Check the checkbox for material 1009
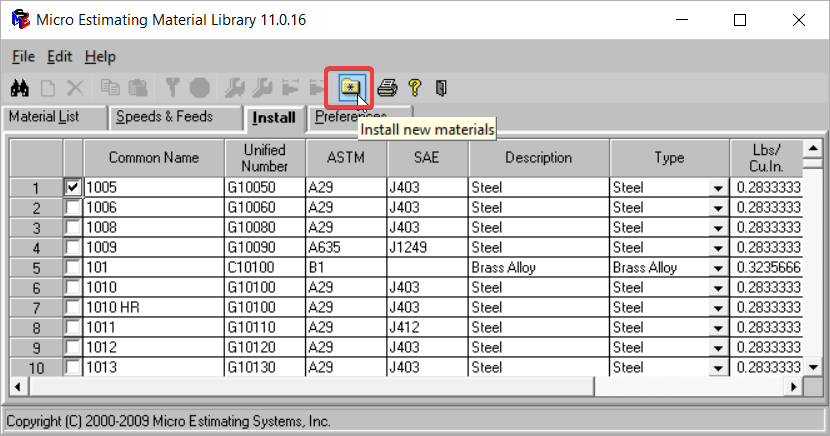Viewport: 830px width, 436px height. [x=73, y=247]
